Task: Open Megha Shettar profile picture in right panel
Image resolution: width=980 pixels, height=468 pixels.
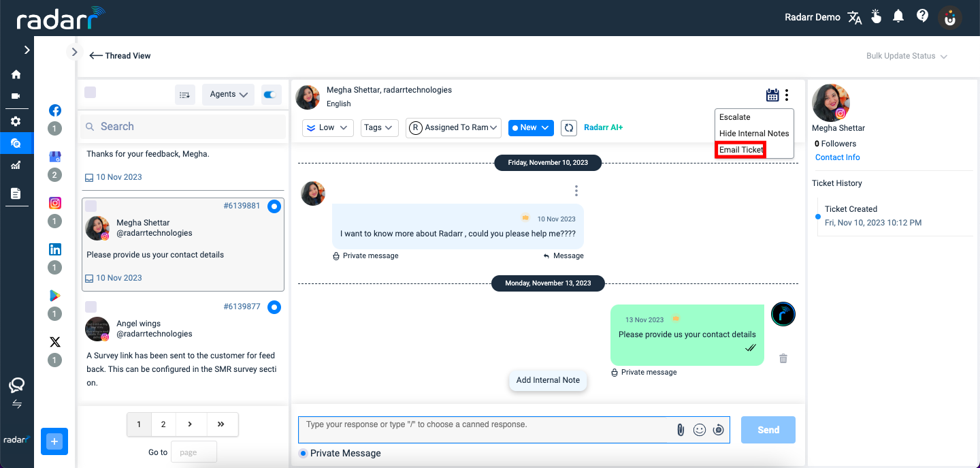Action: tap(831, 103)
